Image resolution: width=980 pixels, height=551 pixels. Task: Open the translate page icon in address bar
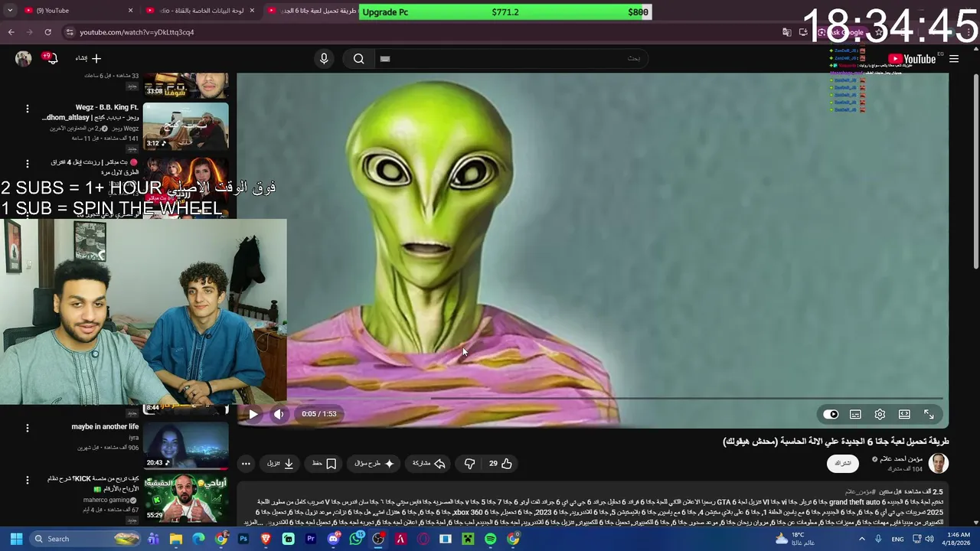pos(786,32)
